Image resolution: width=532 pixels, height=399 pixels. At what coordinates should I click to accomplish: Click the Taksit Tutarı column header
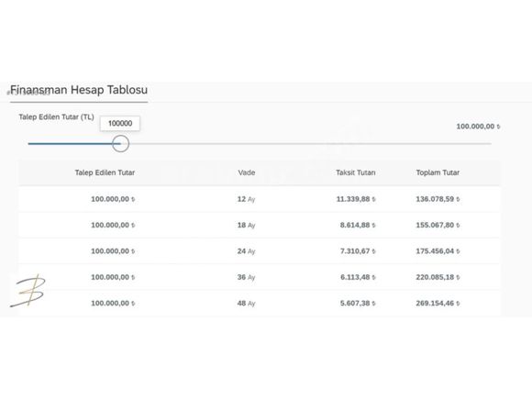tap(356, 172)
